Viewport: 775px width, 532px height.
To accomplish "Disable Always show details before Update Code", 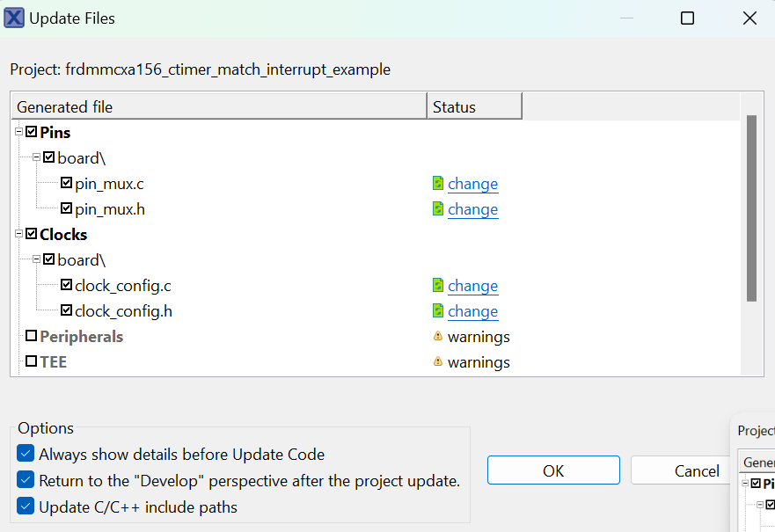I will click(x=26, y=455).
